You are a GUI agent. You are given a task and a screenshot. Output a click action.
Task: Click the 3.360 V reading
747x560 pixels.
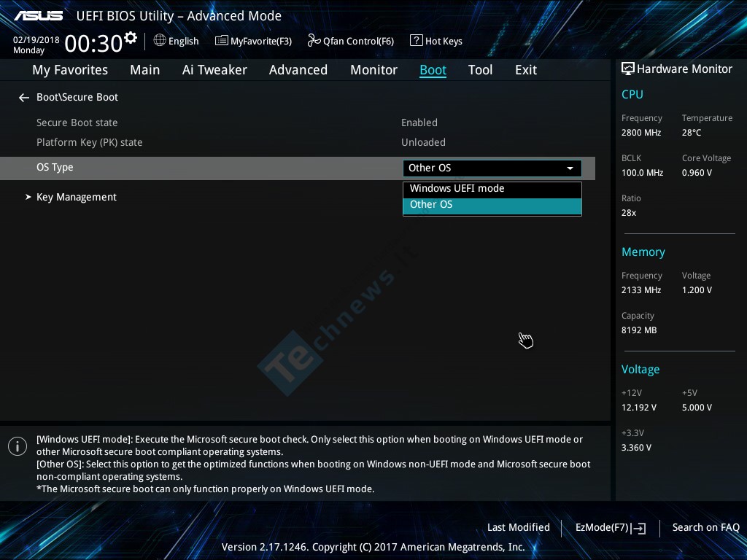pos(636,448)
